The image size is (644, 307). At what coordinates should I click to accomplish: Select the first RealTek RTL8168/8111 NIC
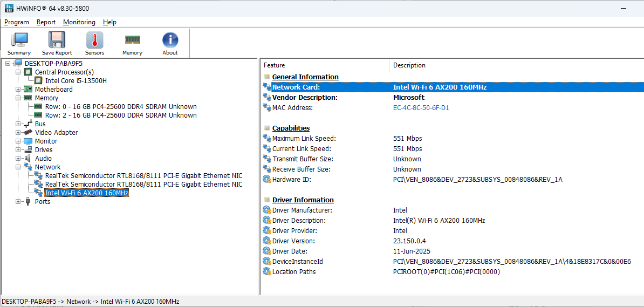(x=144, y=175)
